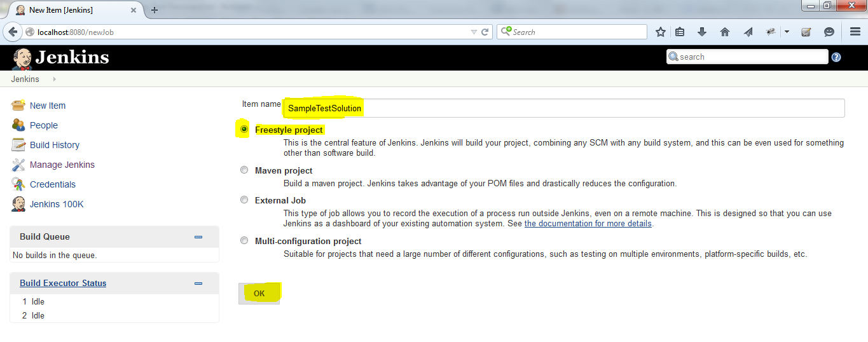This screenshot has height=342, width=868.
Task: Select the Freestyle project radio button
Action: tap(244, 129)
